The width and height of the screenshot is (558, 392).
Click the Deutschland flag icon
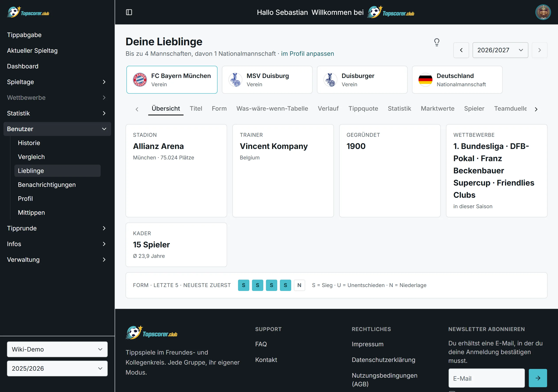(425, 80)
